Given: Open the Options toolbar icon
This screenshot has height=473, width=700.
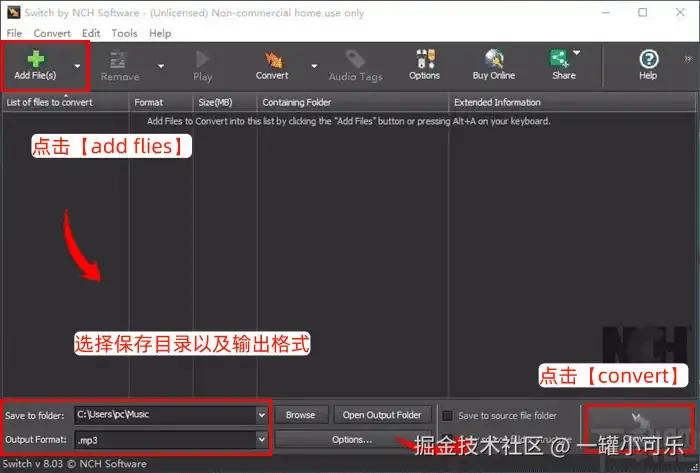Looking at the screenshot, I should [424, 65].
